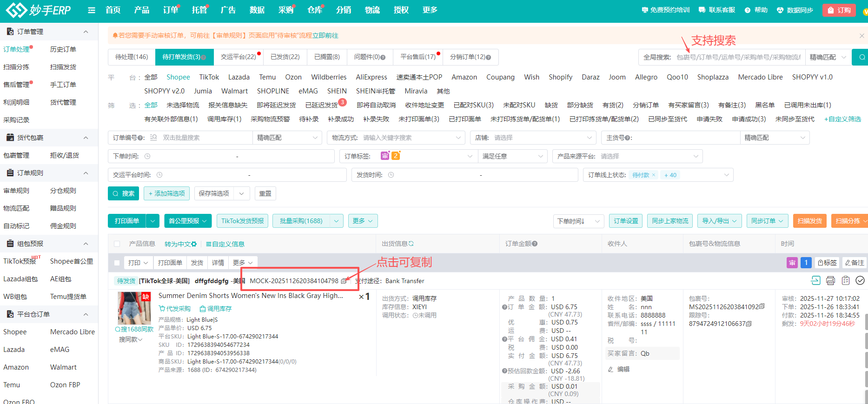
Task: Click the help icon beside 订单金额 header
Action: (535, 244)
